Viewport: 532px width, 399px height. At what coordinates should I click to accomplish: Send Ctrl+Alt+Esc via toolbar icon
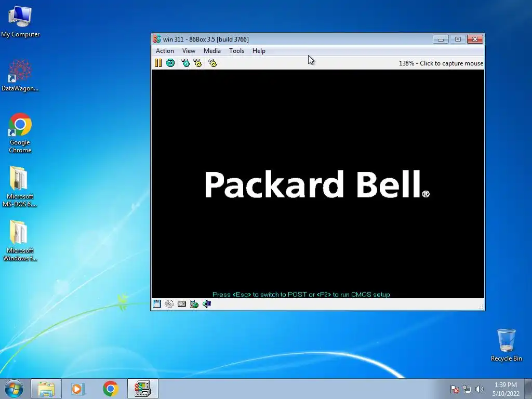click(x=197, y=63)
